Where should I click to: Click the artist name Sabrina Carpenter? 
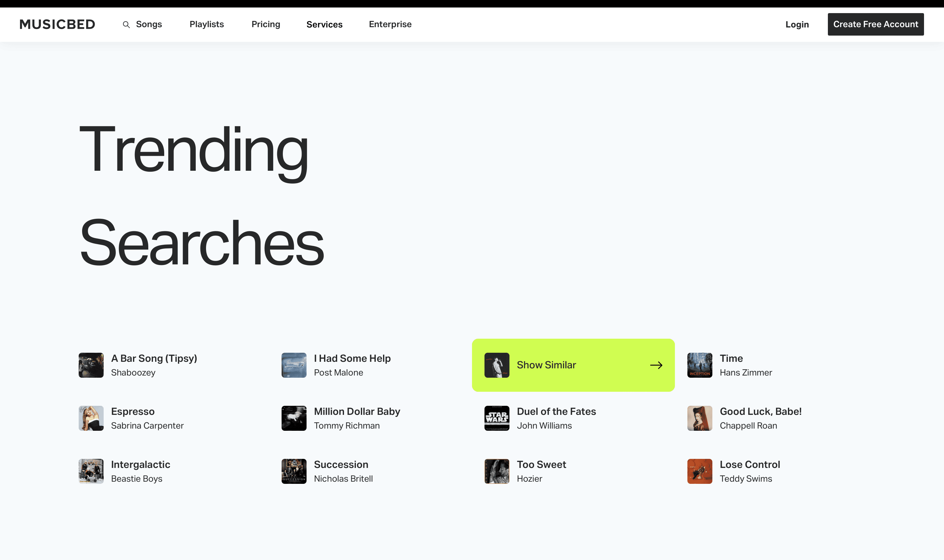[148, 426]
